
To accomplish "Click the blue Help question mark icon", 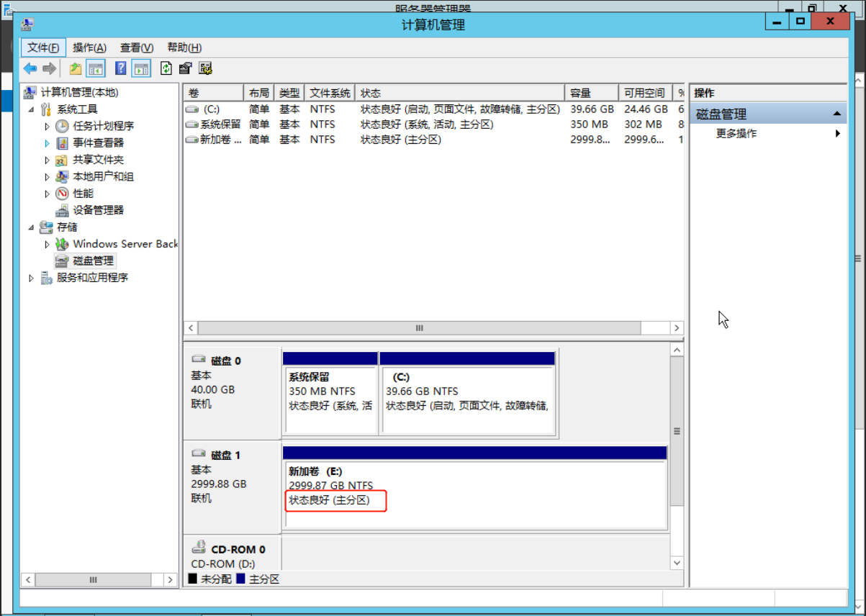I will click(120, 68).
